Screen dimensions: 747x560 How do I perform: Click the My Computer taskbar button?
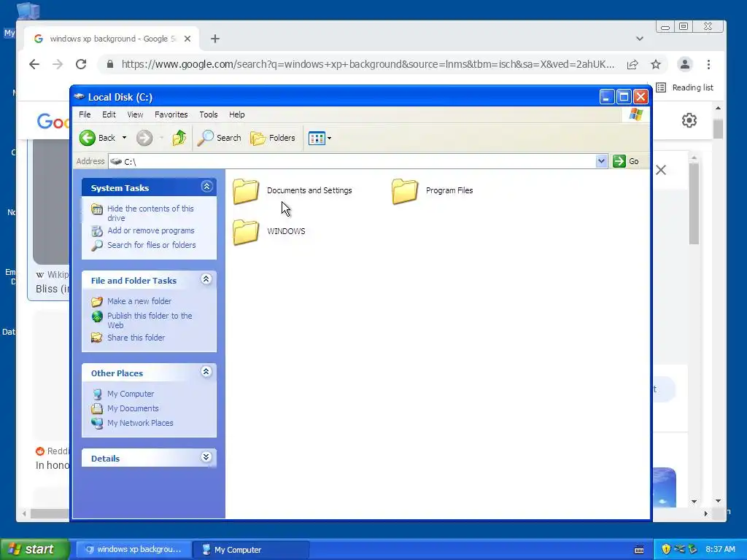[x=251, y=550]
